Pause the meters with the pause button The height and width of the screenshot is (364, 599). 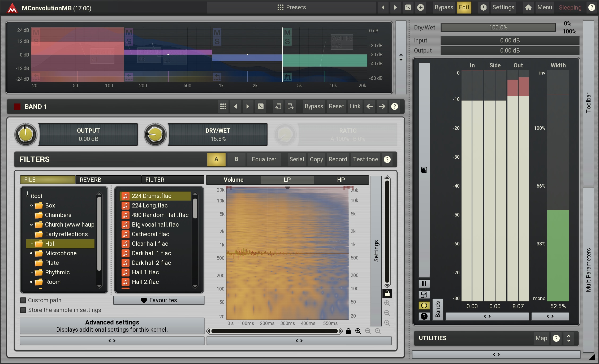(424, 284)
